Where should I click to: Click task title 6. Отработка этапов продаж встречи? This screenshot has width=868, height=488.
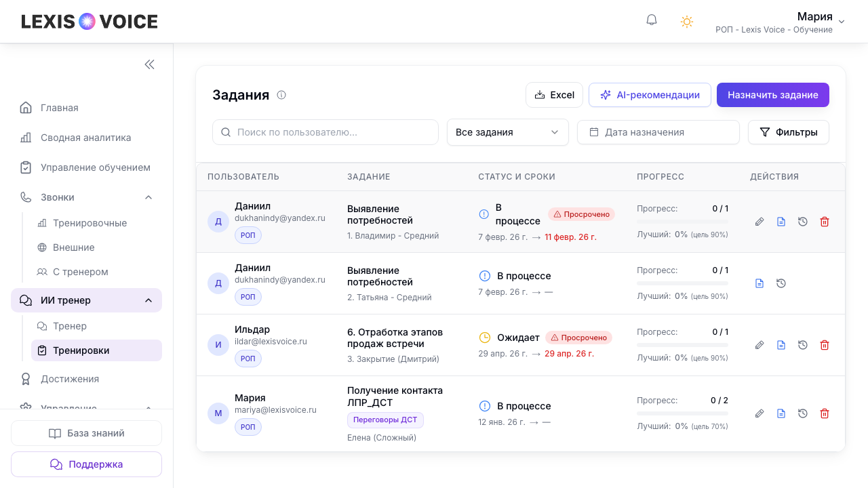point(395,338)
